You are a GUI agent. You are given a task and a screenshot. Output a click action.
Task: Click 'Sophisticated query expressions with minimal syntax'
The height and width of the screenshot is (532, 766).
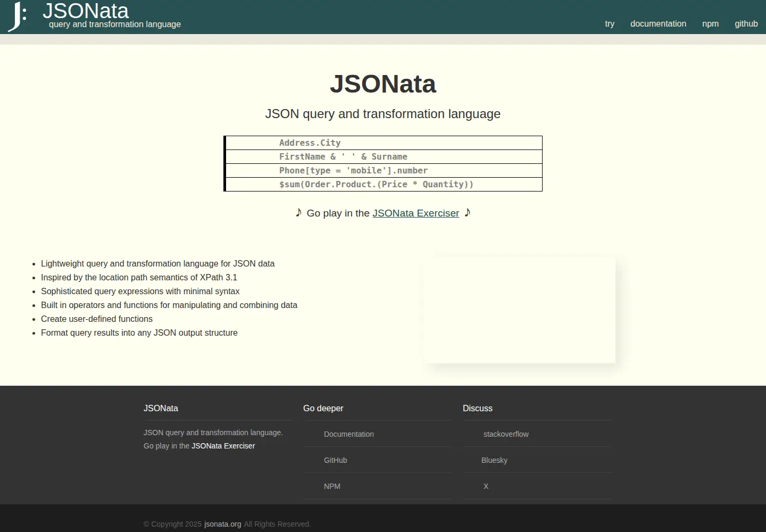coord(140,291)
